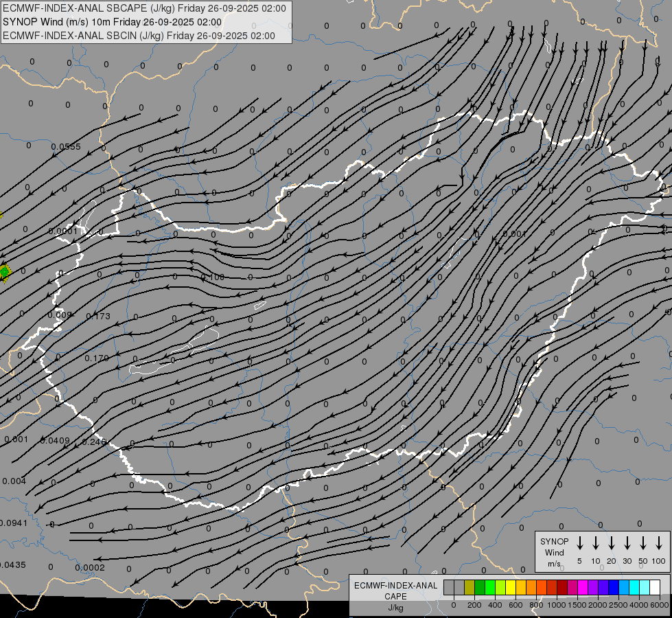
Task: Click the green CAPE patch on the map
Action: click(x=5, y=271)
